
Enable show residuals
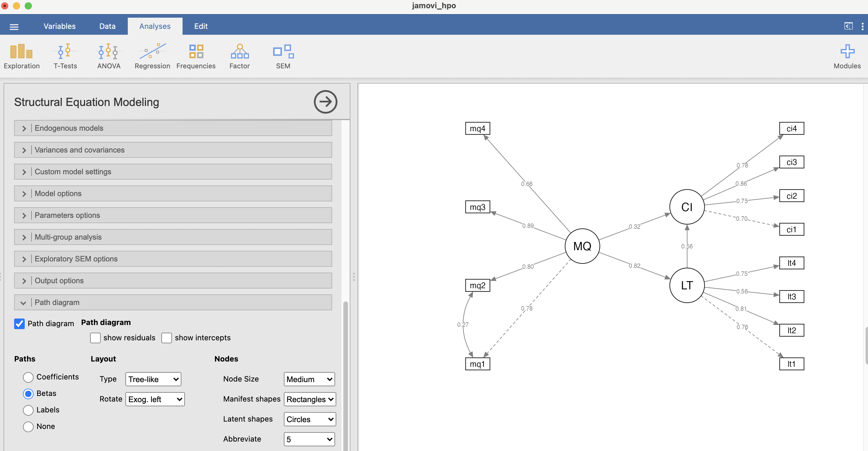click(x=95, y=338)
